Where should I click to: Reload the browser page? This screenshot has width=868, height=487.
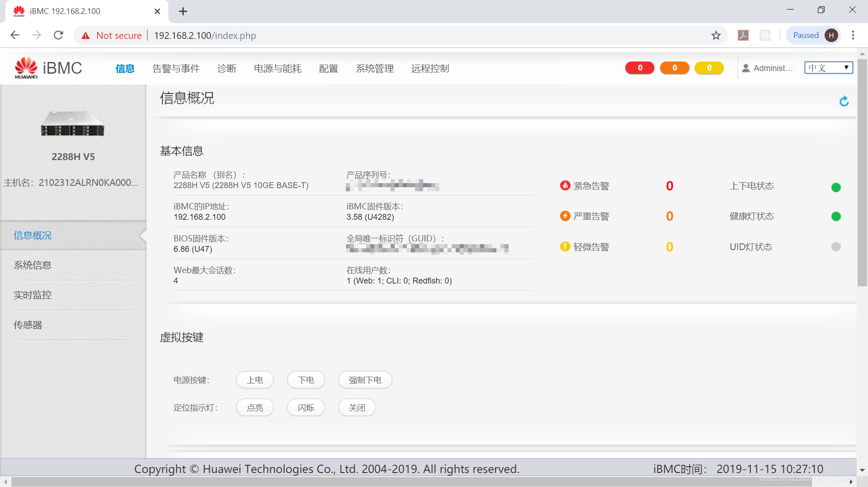58,35
